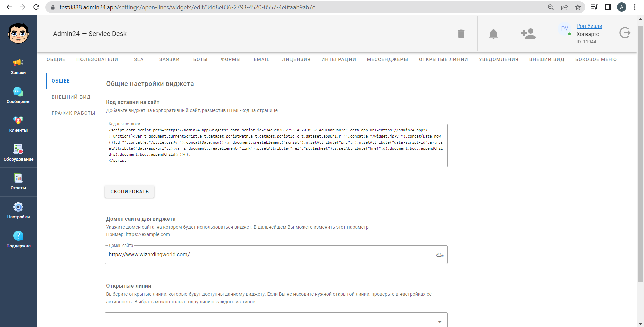Image resolution: width=644 pixels, height=327 pixels.
Task: Open Поддержка help section
Action: click(18, 240)
